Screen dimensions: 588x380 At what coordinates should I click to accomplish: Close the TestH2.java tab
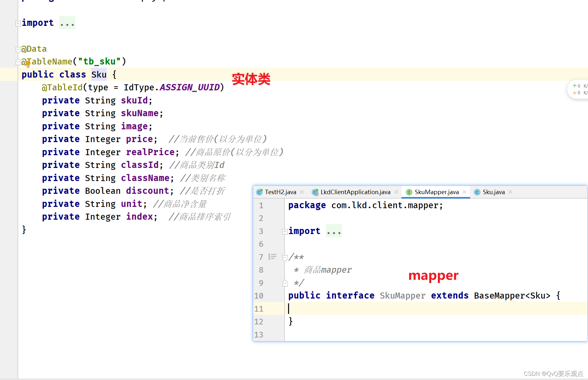pyautogui.click(x=302, y=192)
